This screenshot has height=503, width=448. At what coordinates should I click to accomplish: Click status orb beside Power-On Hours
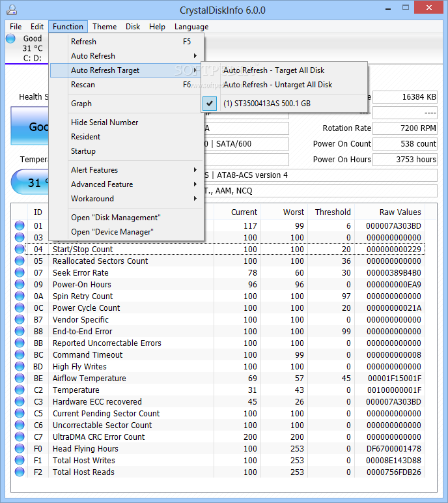[20, 284]
